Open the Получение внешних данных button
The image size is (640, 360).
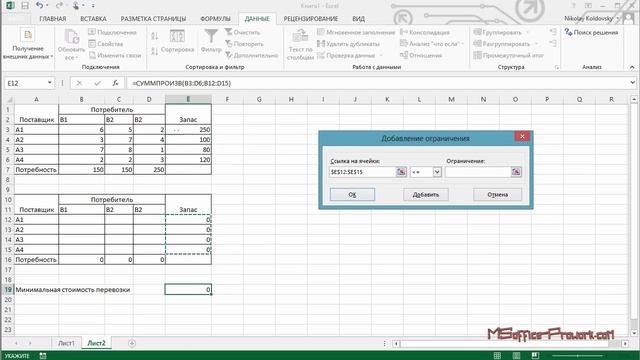tap(28, 44)
